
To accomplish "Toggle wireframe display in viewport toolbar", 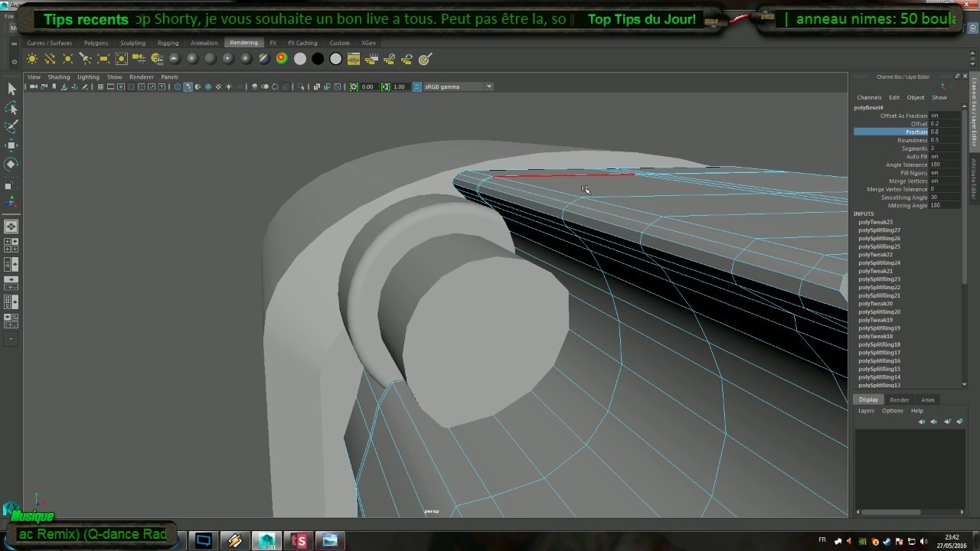I will point(178,87).
